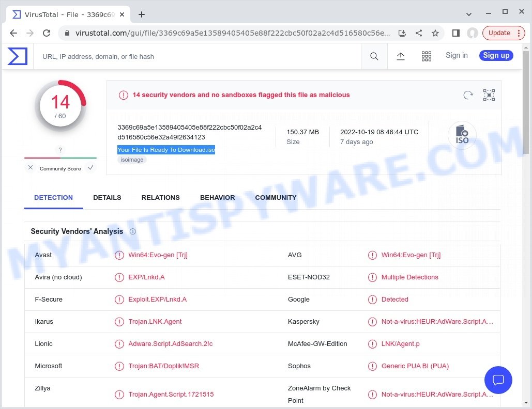Click the ISO file type icon

[462, 135]
